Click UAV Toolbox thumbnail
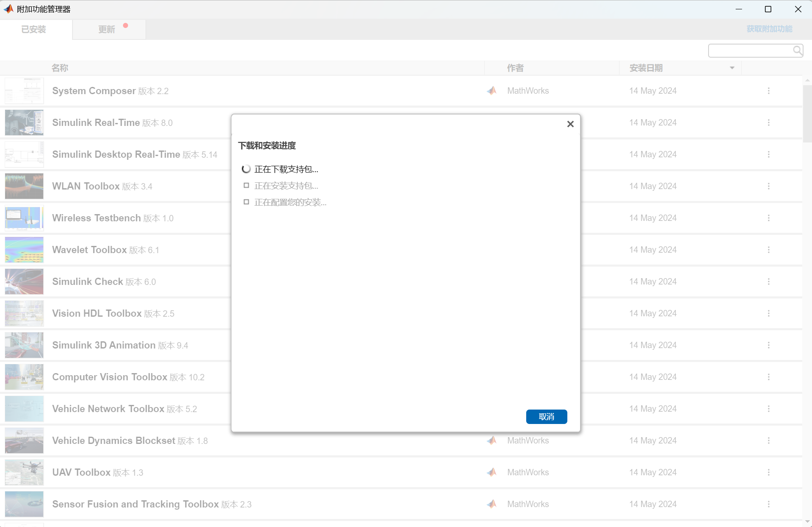 pyautogui.click(x=24, y=472)
